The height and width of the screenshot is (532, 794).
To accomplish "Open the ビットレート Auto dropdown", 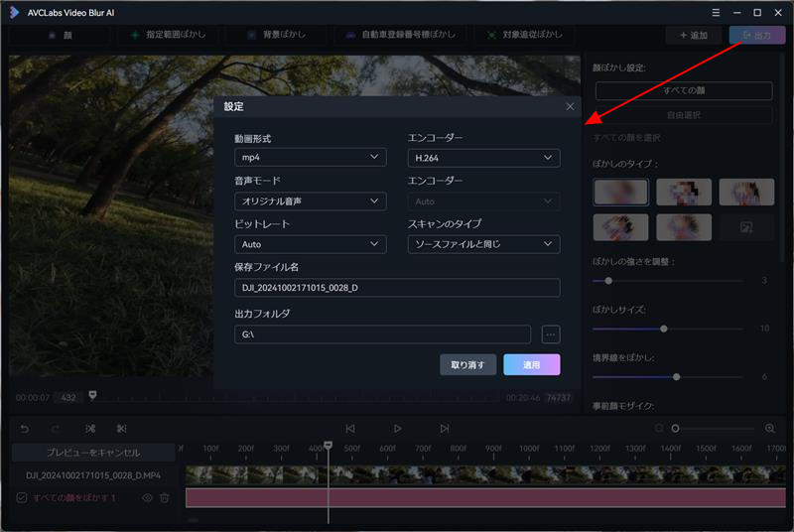I will [x=310, y=244].
